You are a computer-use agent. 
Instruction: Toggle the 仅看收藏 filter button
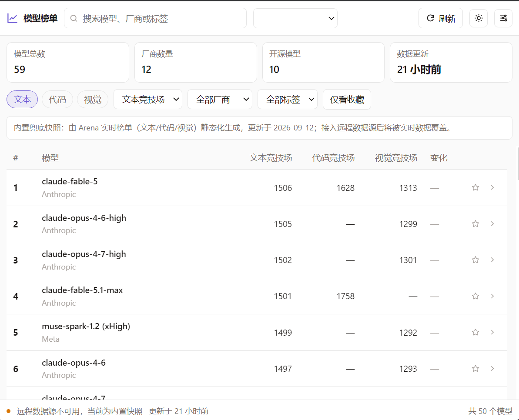347,99
